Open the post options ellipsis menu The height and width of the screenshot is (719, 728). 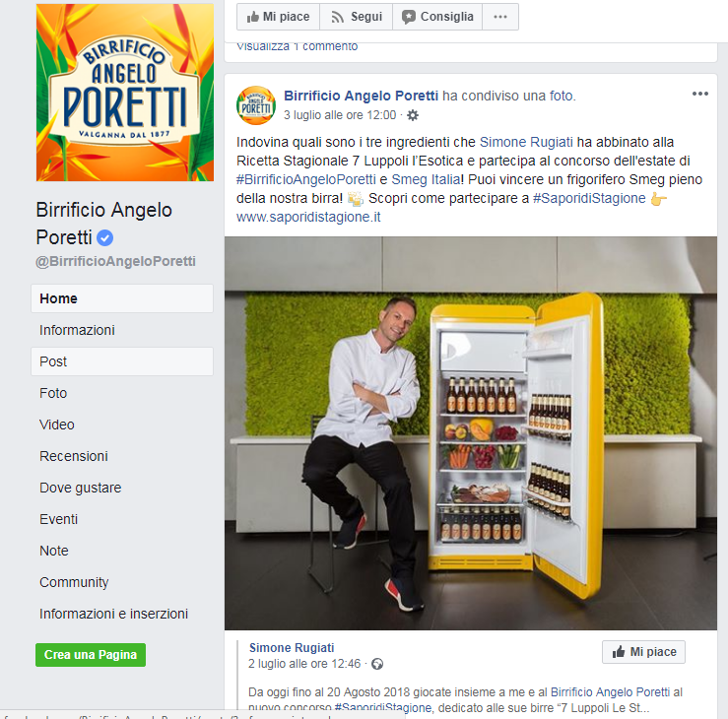[x=700, y=94]
